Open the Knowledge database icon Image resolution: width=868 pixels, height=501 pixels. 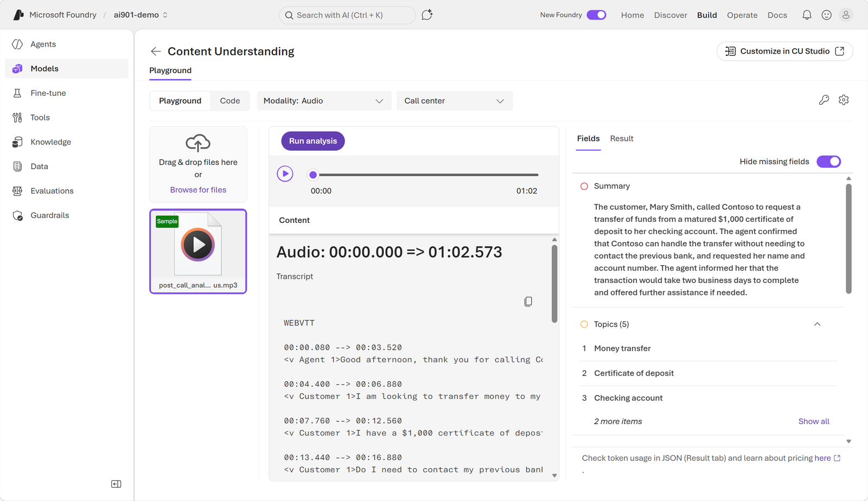click(17, 142)
